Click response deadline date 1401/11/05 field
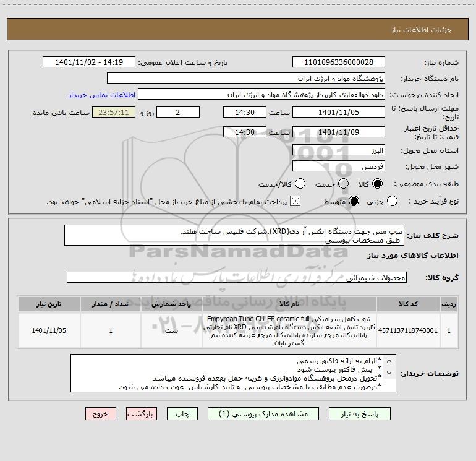Viewport: 476px width, 461px height. [339, 112]
